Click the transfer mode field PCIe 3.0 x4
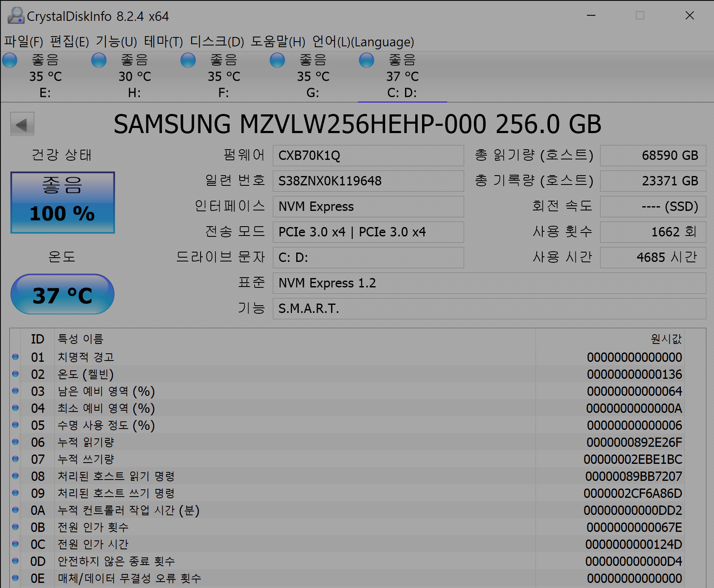Screen dimensions: 714x588 pos(368,232)
